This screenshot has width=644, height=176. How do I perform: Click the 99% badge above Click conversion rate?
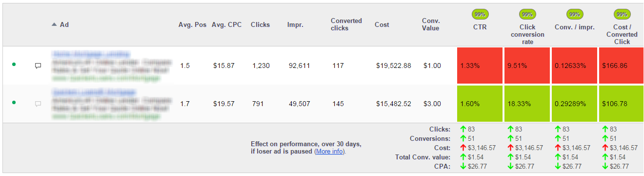click(x=527, y=14)
